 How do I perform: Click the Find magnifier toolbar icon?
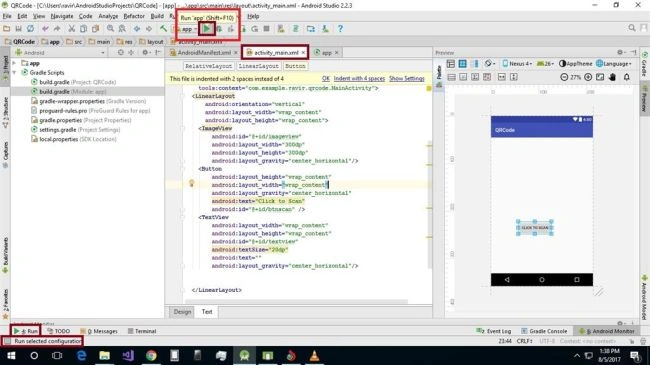click(x=110, y=29)
